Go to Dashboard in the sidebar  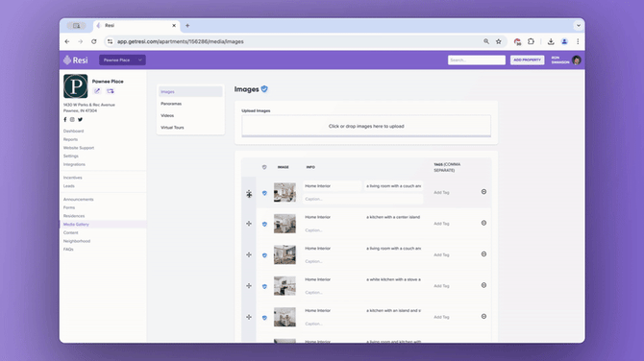pos(73,131)
